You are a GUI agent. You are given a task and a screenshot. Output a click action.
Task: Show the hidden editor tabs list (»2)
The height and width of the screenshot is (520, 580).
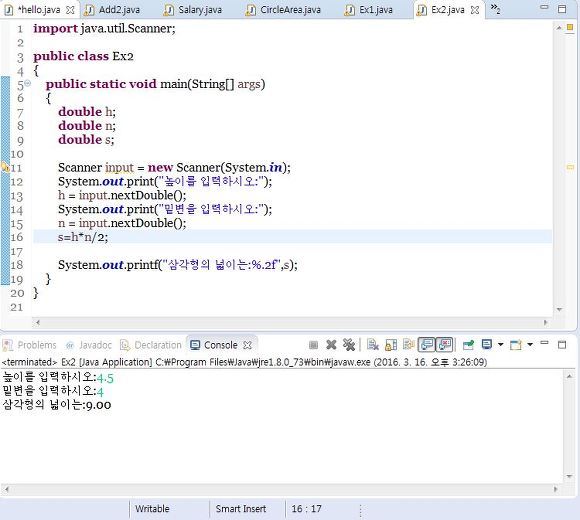click(x=495, y=9)
